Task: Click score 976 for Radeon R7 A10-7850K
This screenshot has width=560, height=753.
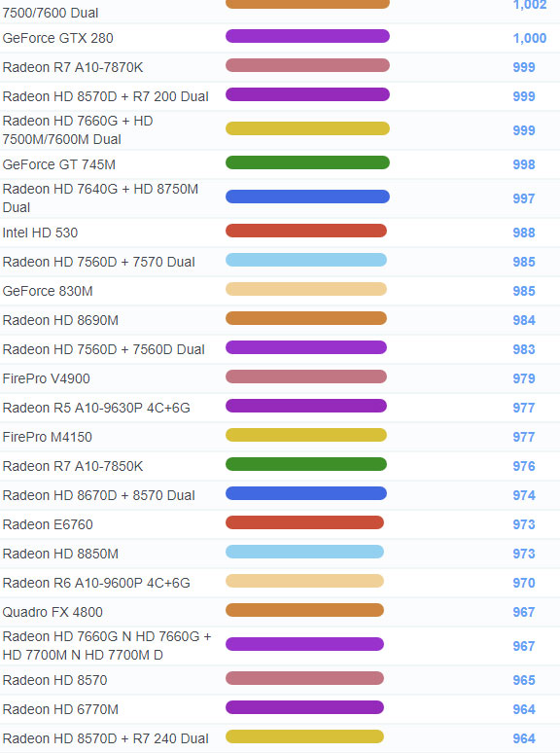Action: [524, 466]
